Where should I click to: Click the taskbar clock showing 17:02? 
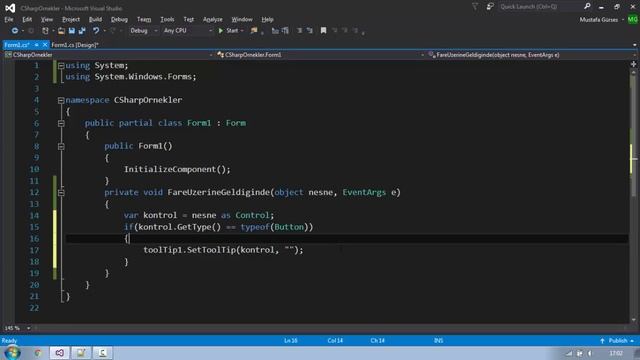[x=616, y=353]
